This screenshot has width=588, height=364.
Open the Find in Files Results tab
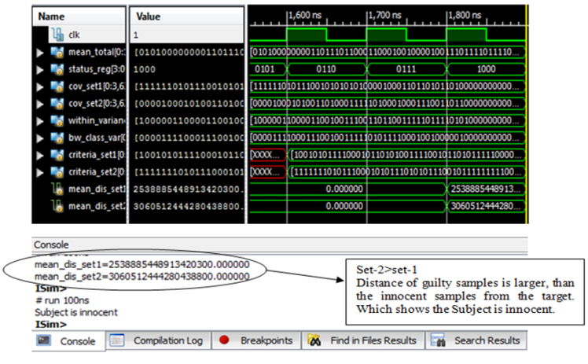[370, 340]
